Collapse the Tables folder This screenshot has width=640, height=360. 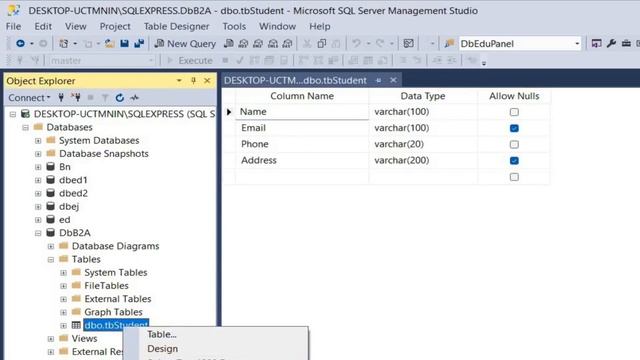(51, 260)
